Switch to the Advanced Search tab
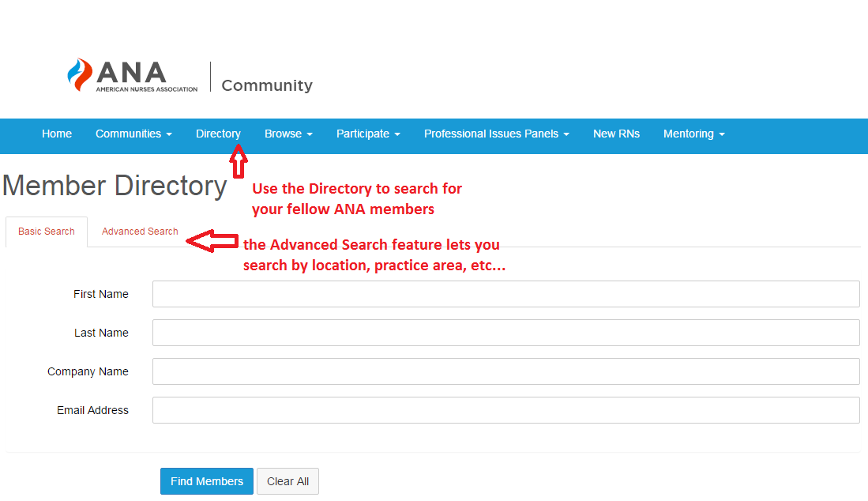Viewport: 868px width, 501px height. 140,232
